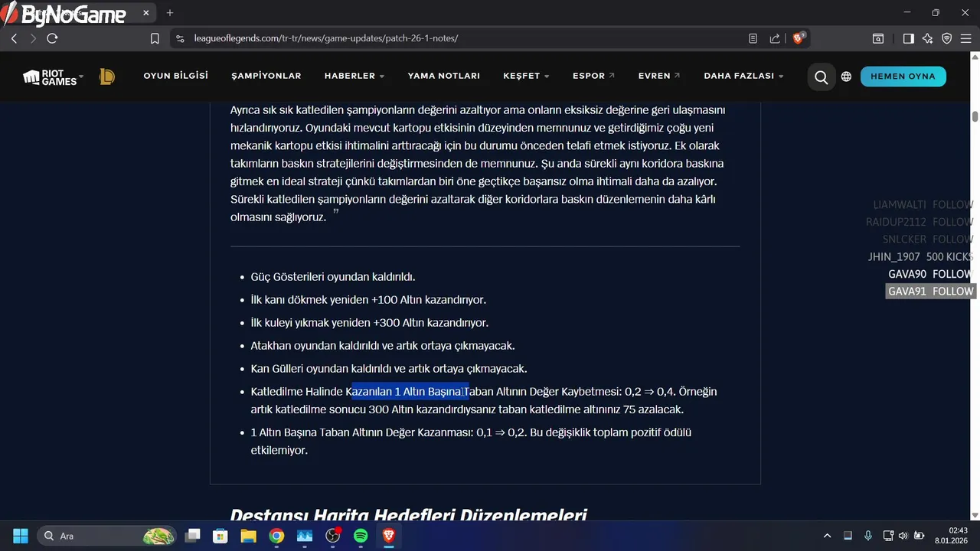Expand the KEŞFET menu
The image size is (980, 551).
(527, 76)
